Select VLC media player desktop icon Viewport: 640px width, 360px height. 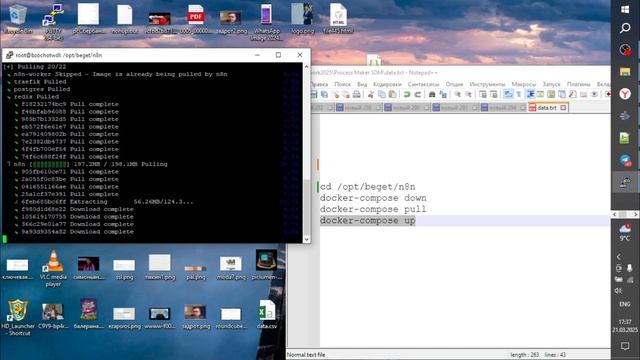53,268
